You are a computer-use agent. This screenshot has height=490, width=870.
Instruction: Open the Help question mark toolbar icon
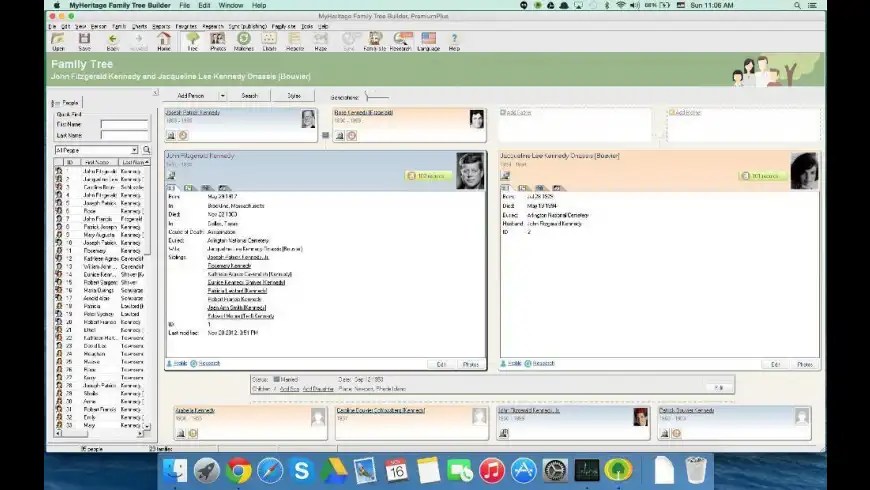(454, 42)
